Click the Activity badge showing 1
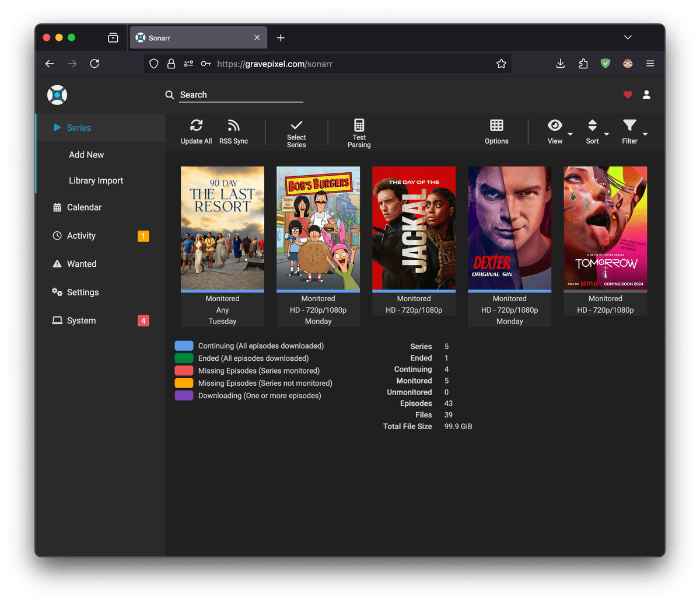 (143, 236)
